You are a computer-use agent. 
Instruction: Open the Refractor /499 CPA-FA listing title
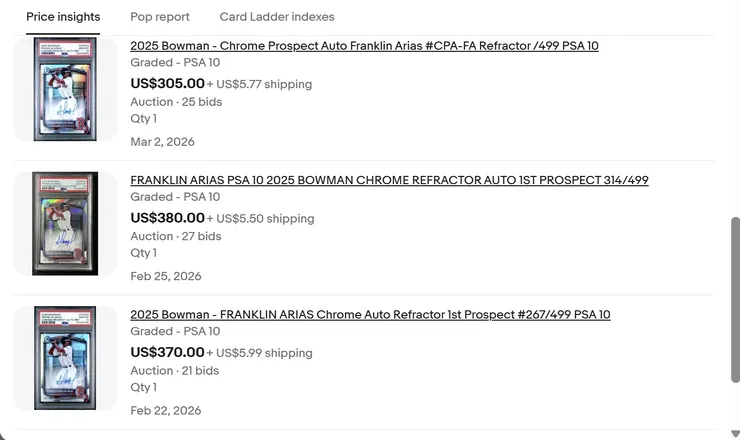(364, 46)
